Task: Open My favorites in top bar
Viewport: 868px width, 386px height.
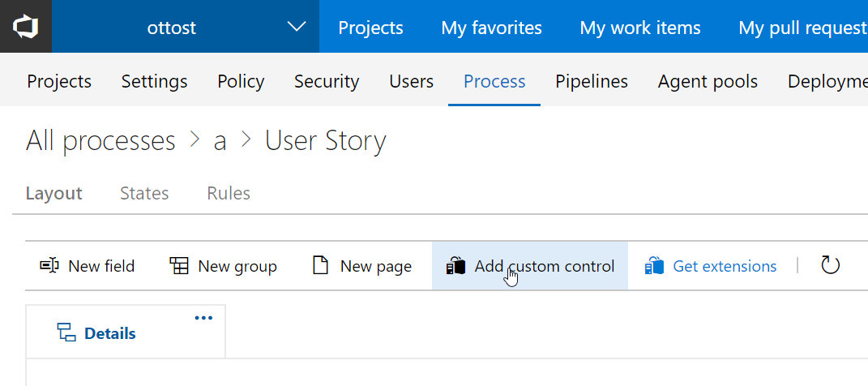Action: 491,28
